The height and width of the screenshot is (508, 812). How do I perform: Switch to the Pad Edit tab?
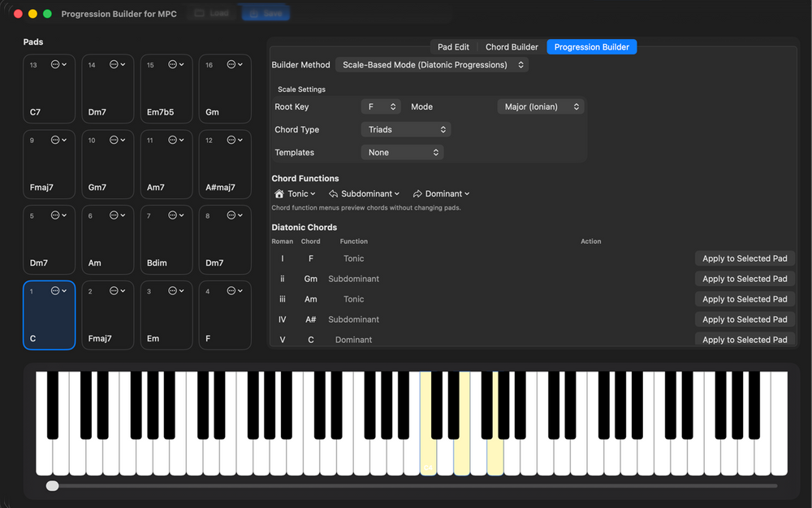tap(453, 47)
